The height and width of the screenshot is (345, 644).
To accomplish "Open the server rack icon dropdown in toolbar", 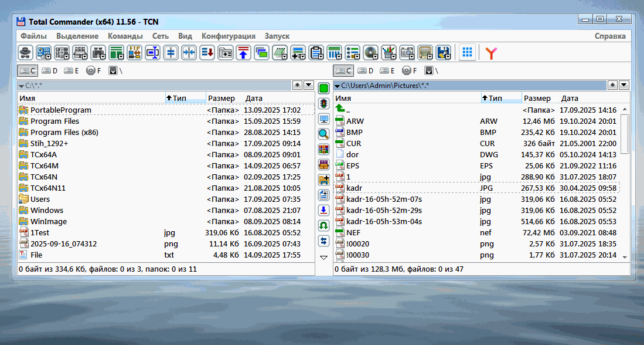I will coord(67,57).
